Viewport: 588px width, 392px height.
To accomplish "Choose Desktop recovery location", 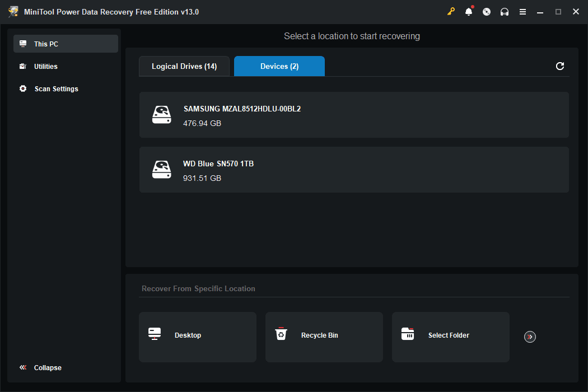I will coord(198,337).
